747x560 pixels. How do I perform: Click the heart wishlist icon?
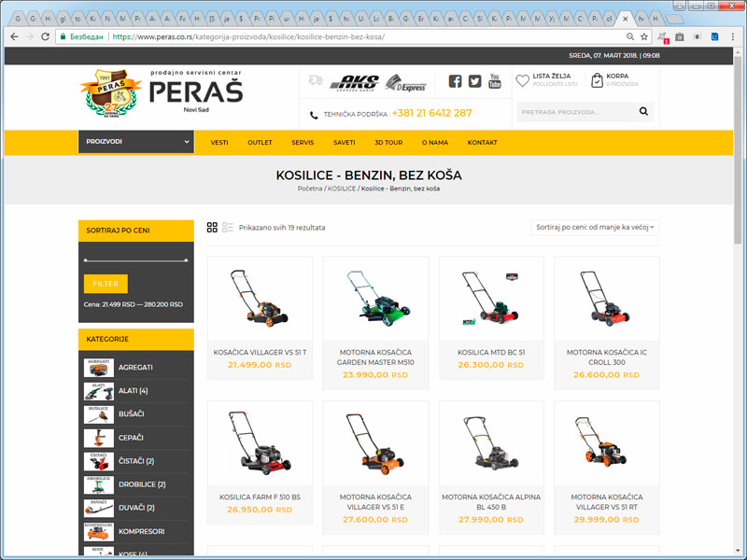[x=522, y=80]
